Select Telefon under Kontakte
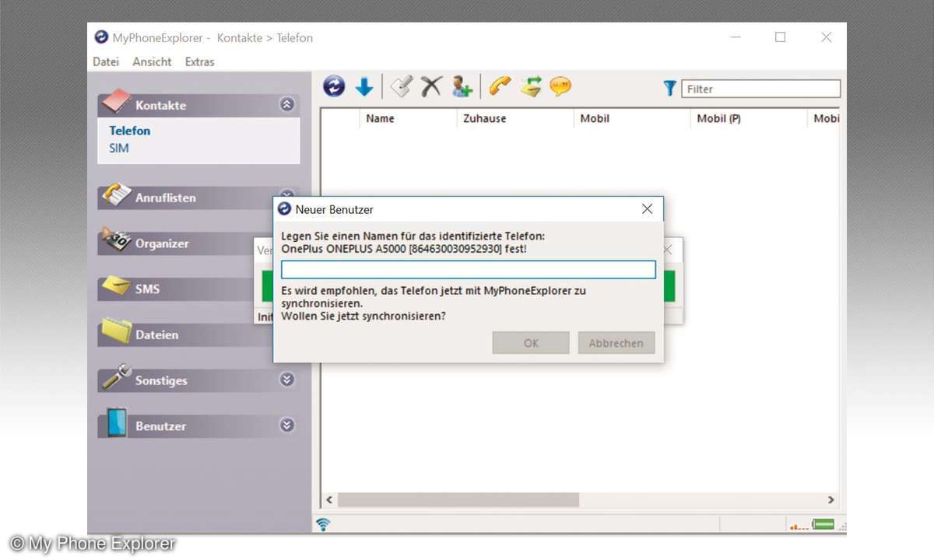 point(130,131)
